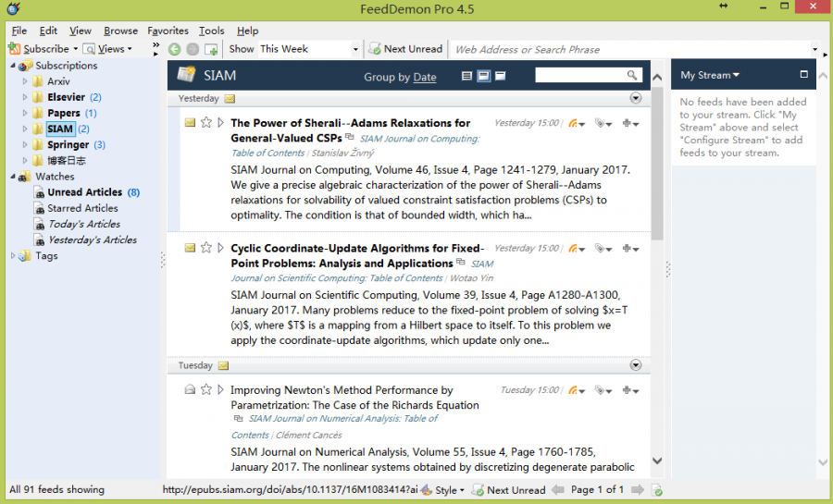The image size is (833, 504).
Task: Collapse the Subscriptions tree node
Action: click(x=13, y=66)
